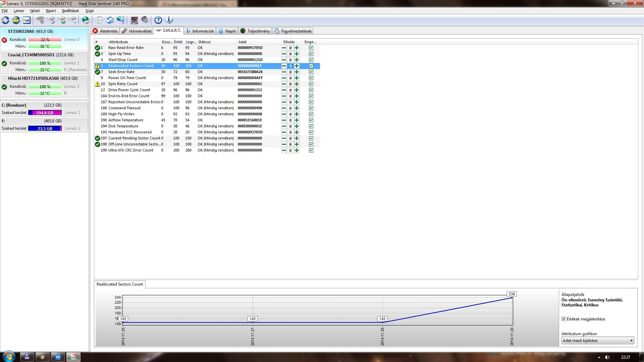Viewport: 644px width, 362px height.
Task: Click the green check on Seek Error Rate row
Action: click(x=98, y=72)
